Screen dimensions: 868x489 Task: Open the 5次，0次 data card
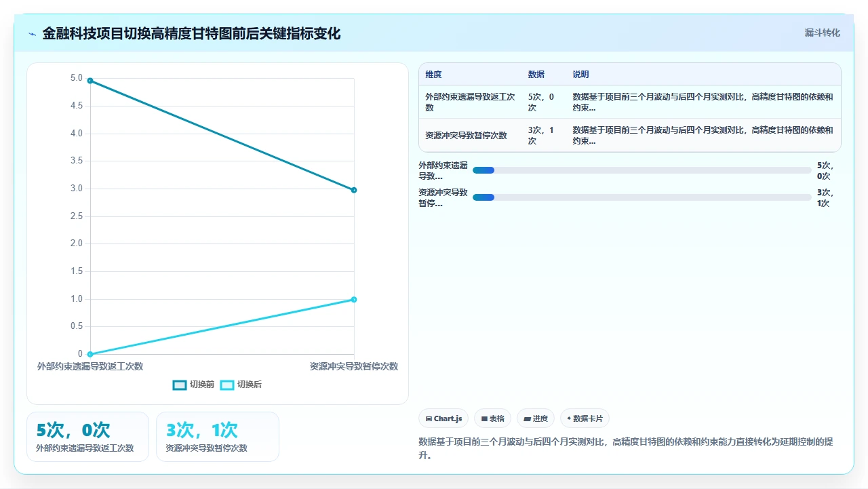point(87,437)
